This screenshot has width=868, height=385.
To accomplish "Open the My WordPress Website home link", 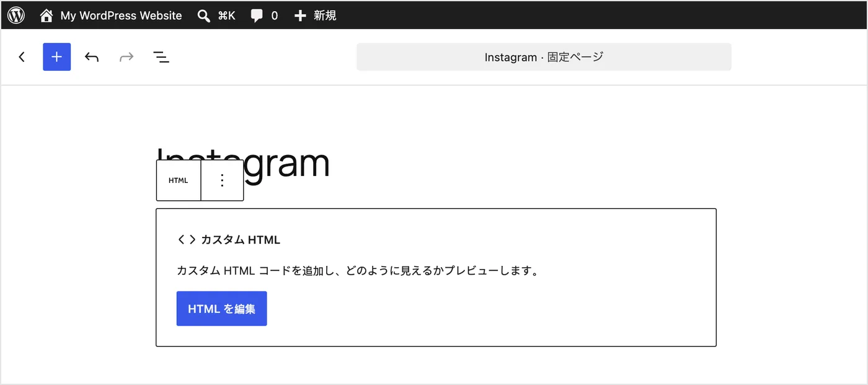I will click(111, 15).
